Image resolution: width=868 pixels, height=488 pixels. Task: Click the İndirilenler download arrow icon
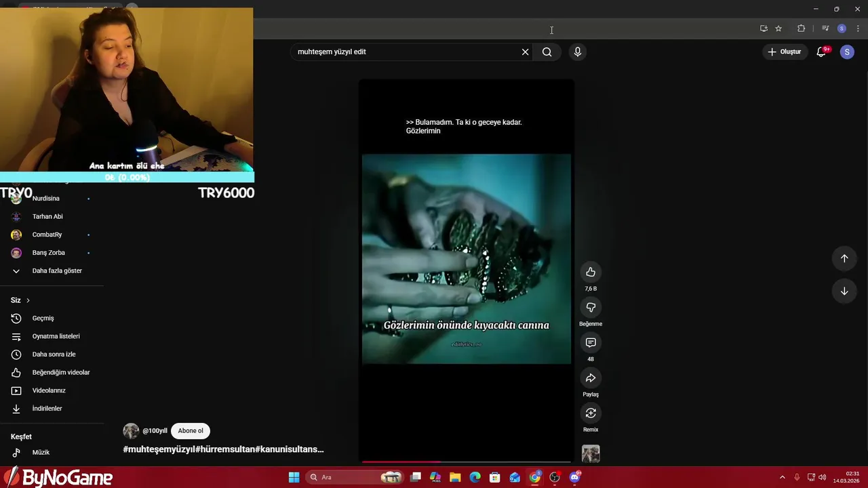click(x=16, y=409)
